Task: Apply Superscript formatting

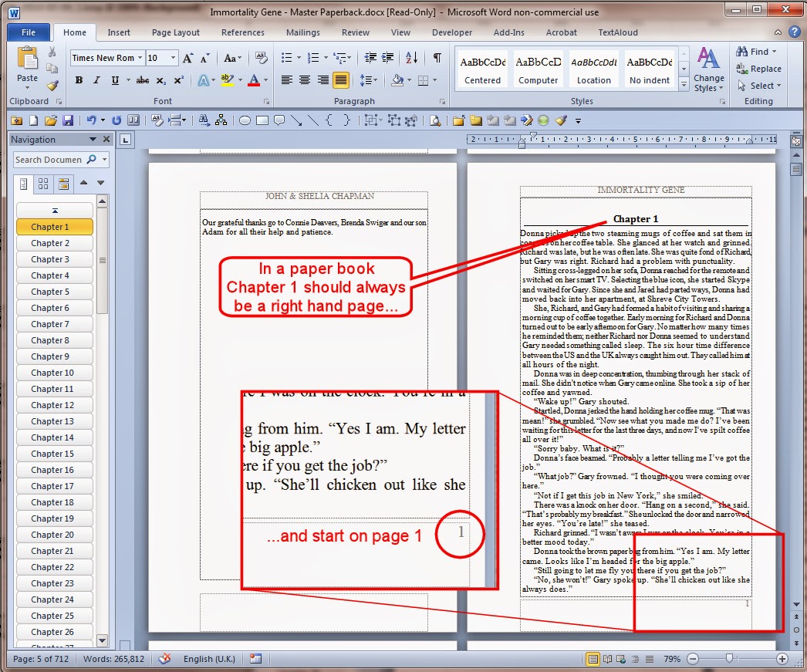Action: click(178, 80)
